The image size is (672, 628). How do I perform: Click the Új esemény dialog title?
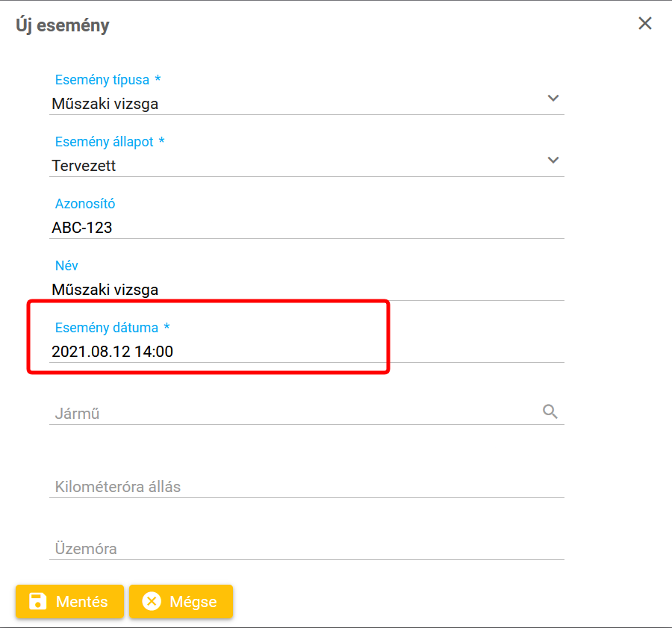(63, 25)
